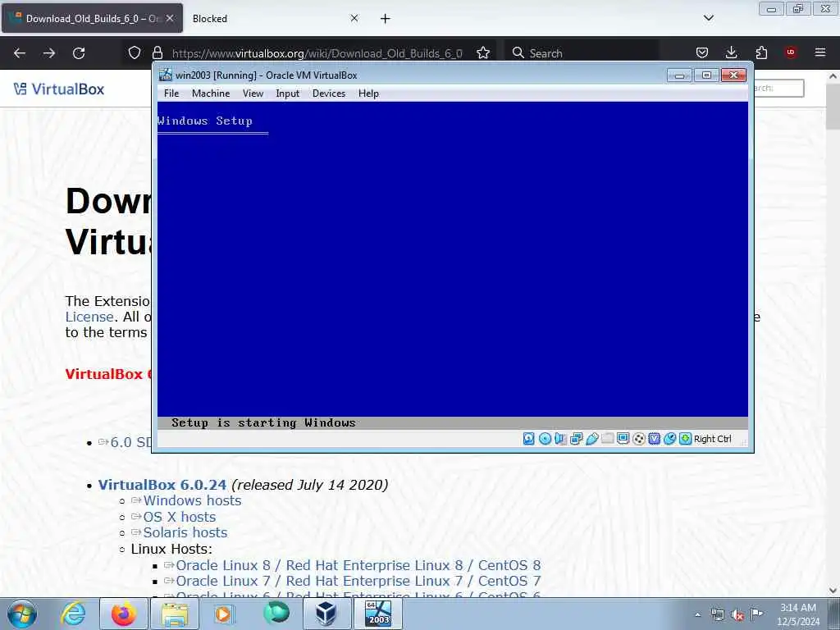This screenshot has width=840, height=630.
Task: Open Devices menu in VirtualBox window
Action: 329,94
